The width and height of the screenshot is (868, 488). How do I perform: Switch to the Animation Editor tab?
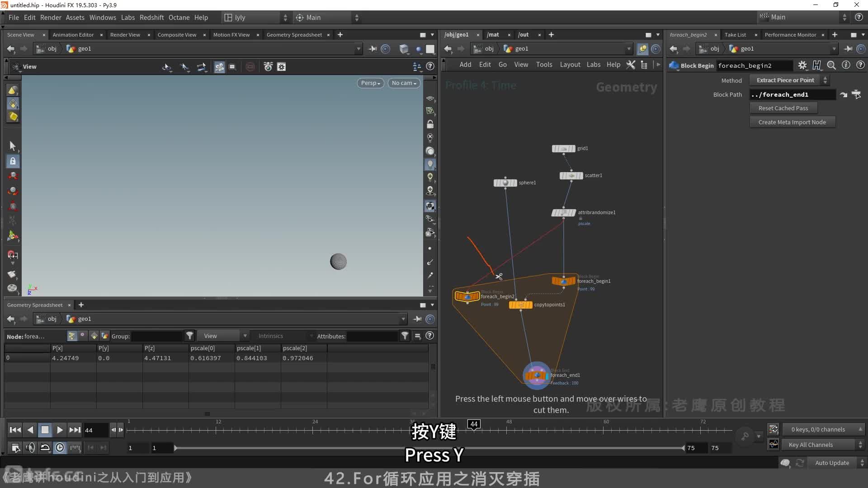pos(73,34)
